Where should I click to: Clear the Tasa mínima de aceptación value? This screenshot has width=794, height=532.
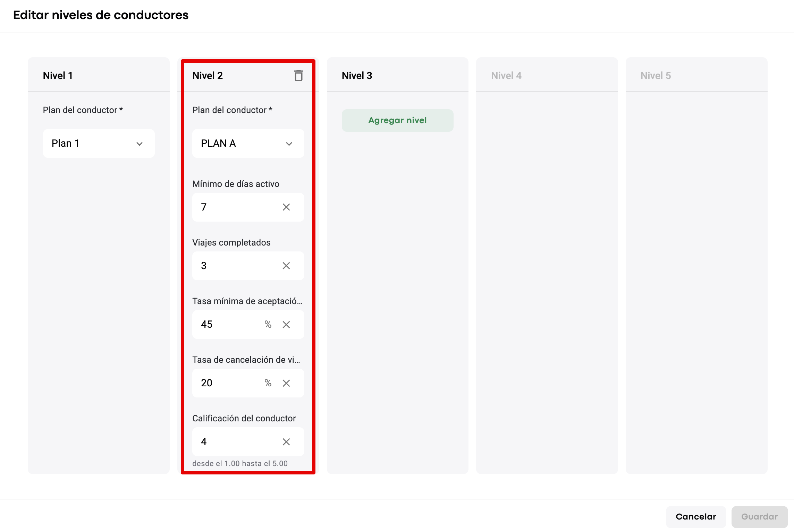286,324
